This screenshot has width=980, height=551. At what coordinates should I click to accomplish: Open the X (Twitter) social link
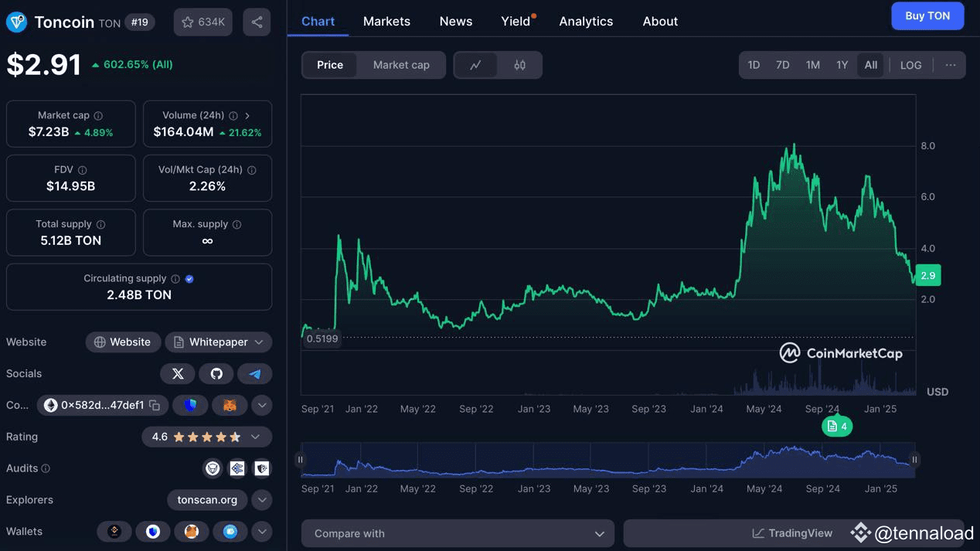pos(178,374)
